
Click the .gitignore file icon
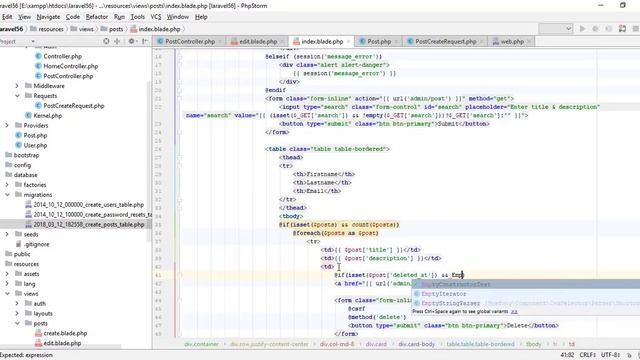(x=18, y=244)
